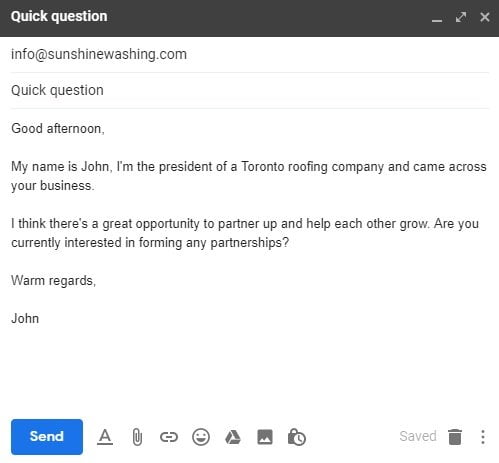Discard draft with trash icon

click(455, 437)
